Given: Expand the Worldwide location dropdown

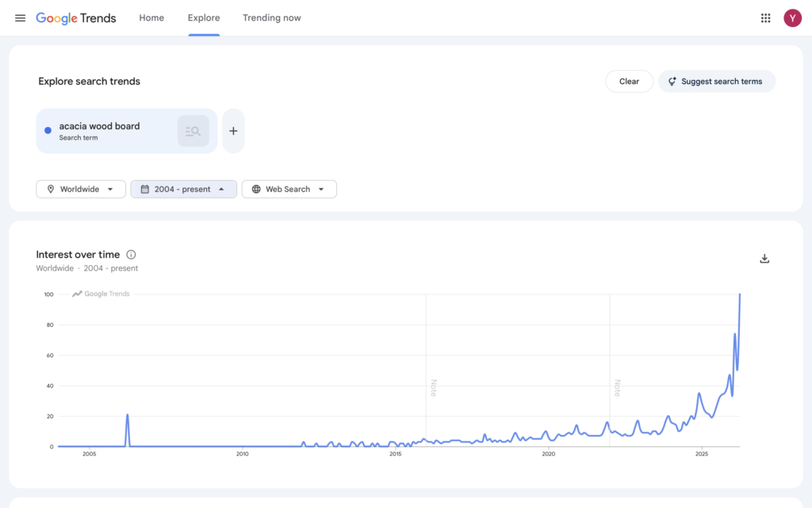Looking at the screenshot, I should click(81, 189).
